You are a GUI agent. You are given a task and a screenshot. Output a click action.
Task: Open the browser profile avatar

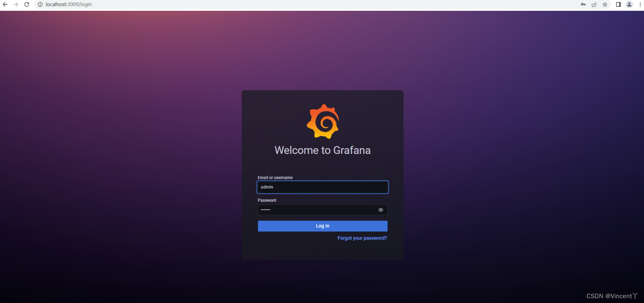point(630,4)
